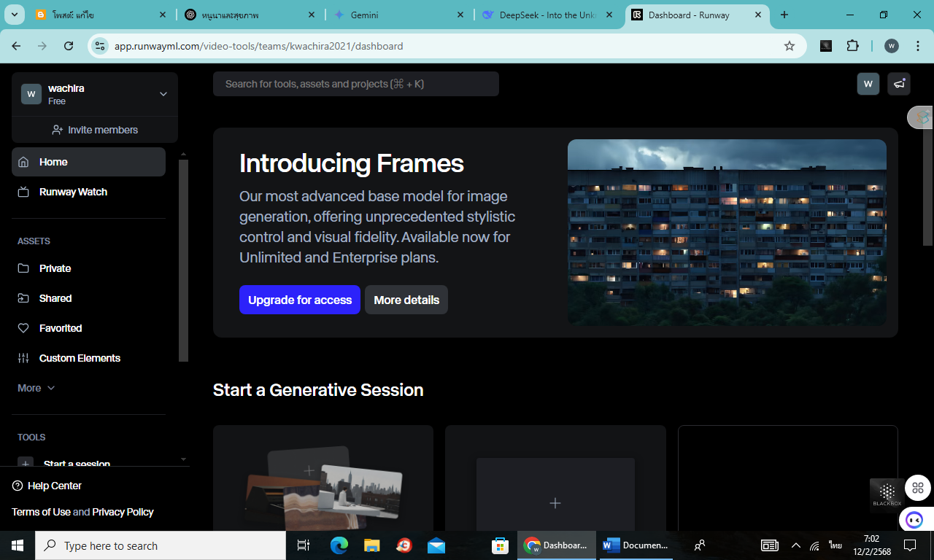Image resolution: width=934 pixels, height=560 pixels.
Task: Open the Shared assets folder
Action: 88,298
